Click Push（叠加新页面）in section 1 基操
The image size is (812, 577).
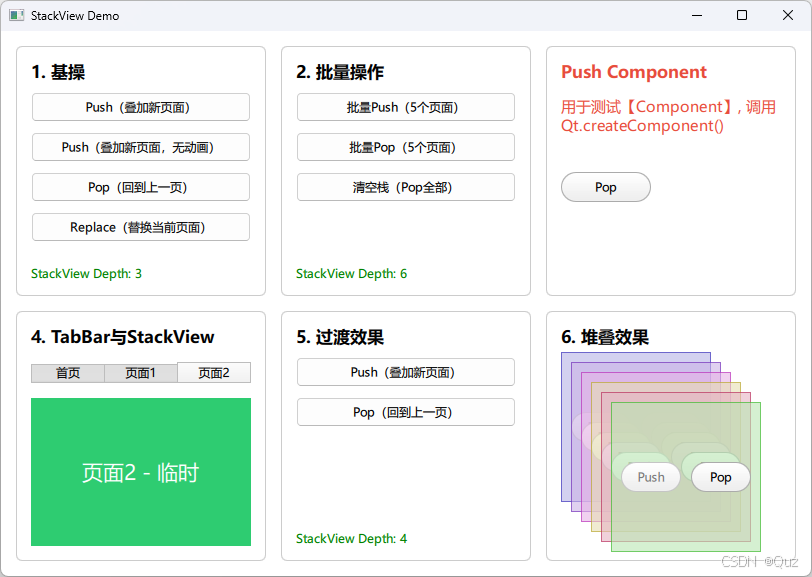click(141, 107)
